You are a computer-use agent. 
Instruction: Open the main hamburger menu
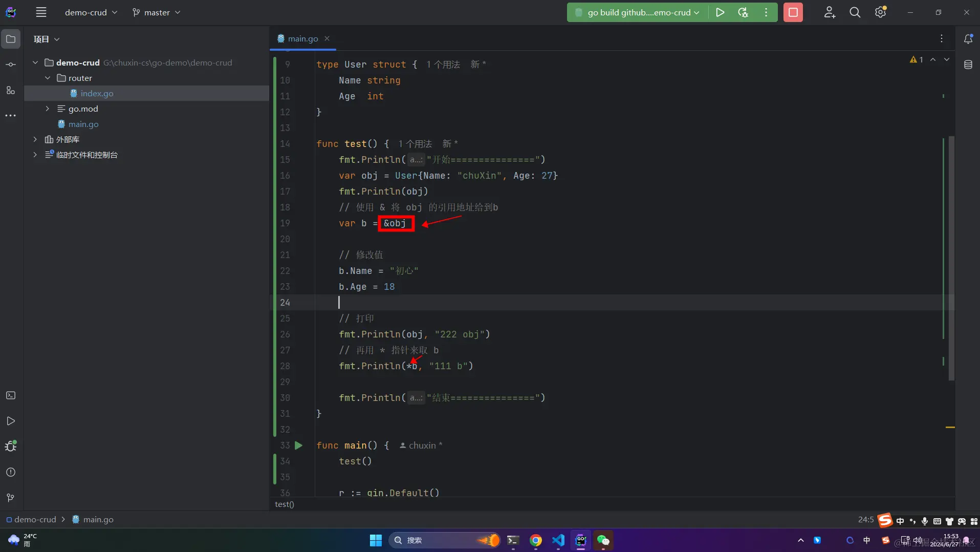coord(41,12)
